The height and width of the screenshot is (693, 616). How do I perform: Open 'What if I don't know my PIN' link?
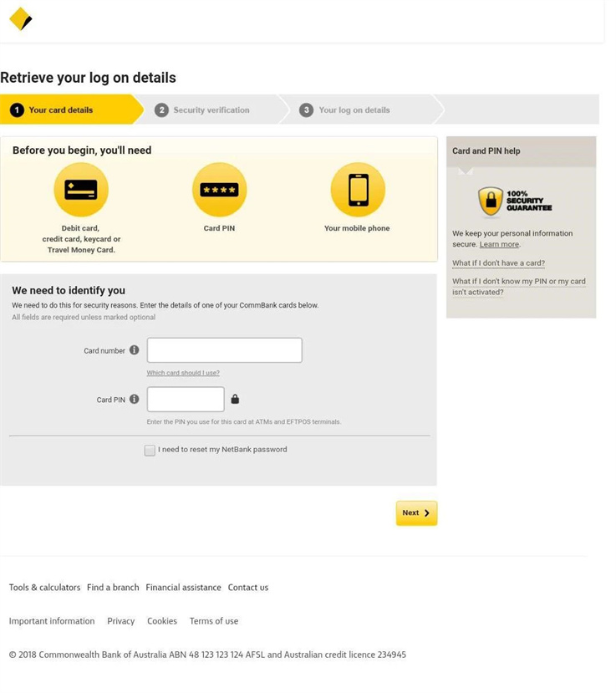pyautogui.click(x=519, y=287)
